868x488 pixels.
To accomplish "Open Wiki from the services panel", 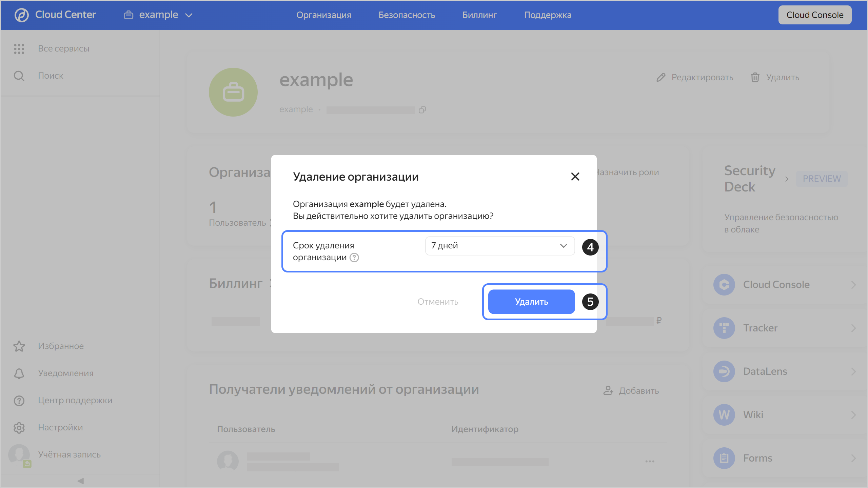I will pos(724,414).
